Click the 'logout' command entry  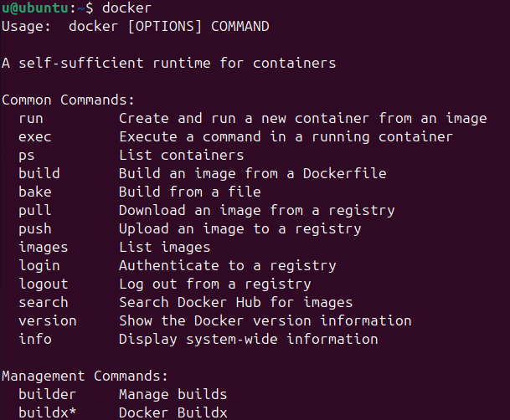pos(44,284)
